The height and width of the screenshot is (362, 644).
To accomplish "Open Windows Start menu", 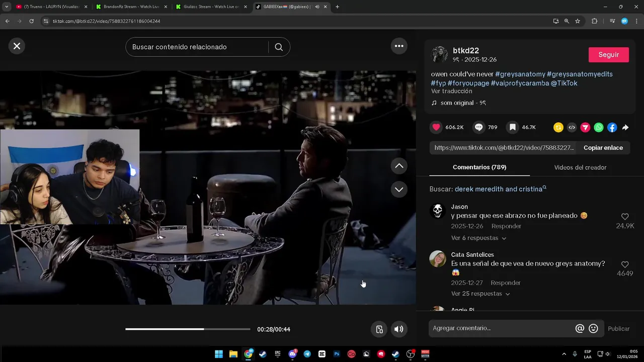I will pyautogui.click(x=219, y=354).
